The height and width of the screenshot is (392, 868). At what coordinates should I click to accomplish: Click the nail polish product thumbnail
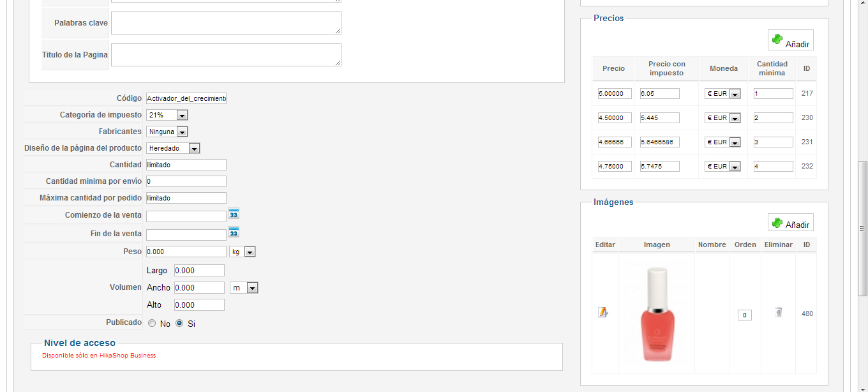(x=657, y=315)
